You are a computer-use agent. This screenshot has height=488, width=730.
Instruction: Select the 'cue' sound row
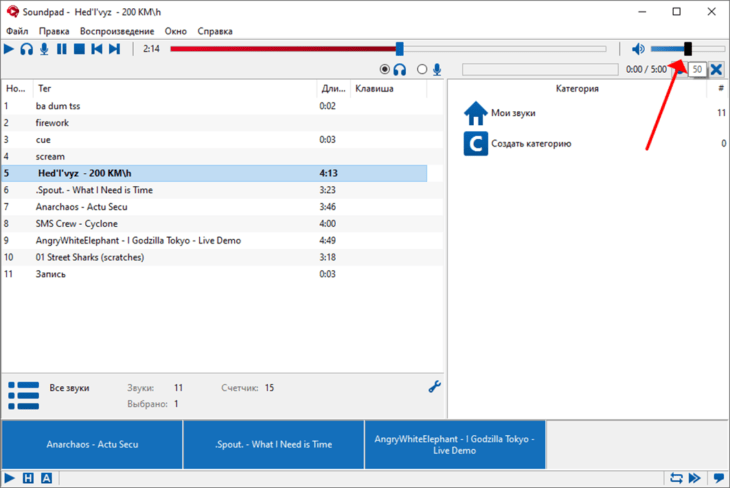[222, 140]
